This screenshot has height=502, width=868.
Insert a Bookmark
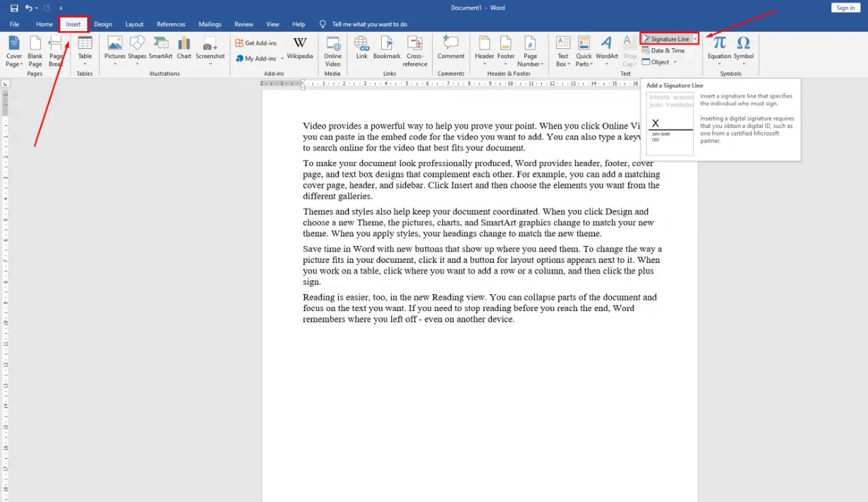point(387,47)
